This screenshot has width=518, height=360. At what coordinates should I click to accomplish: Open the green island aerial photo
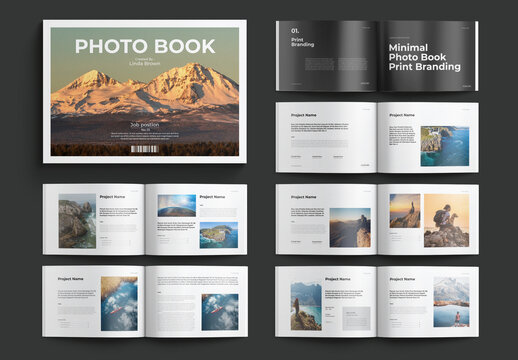click(x=219, y=235)
